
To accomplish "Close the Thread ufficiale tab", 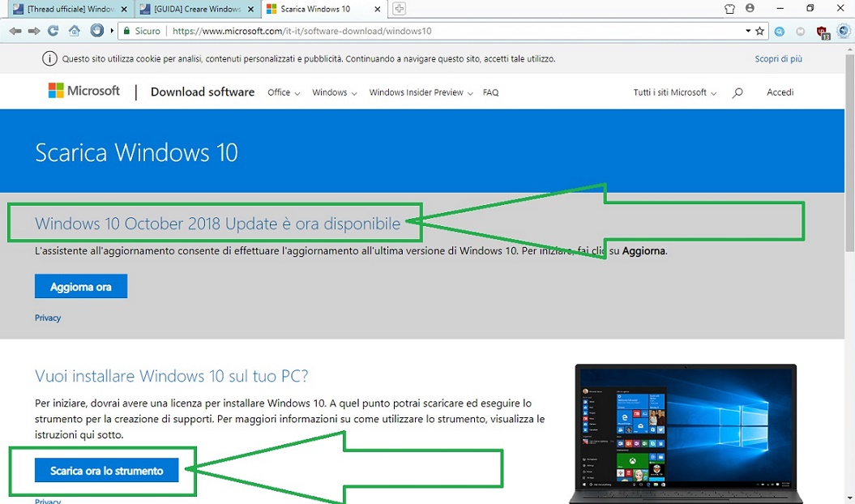I will click(124, 9).
